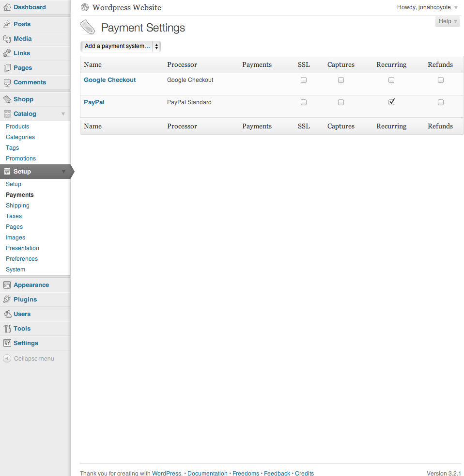Click the Media icon in sidebar
This screenshot has height=476, width=464.
7,39
